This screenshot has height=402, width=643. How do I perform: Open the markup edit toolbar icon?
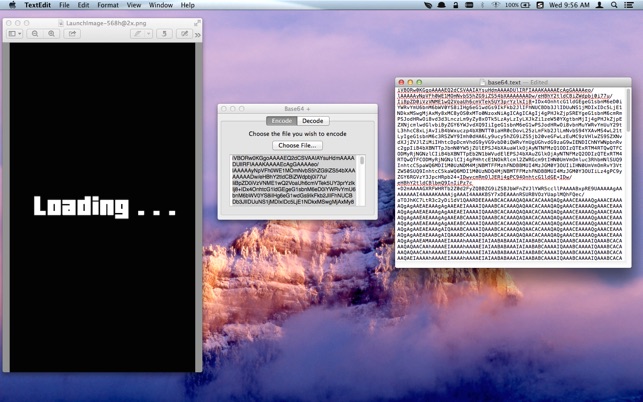click(184, 34)
